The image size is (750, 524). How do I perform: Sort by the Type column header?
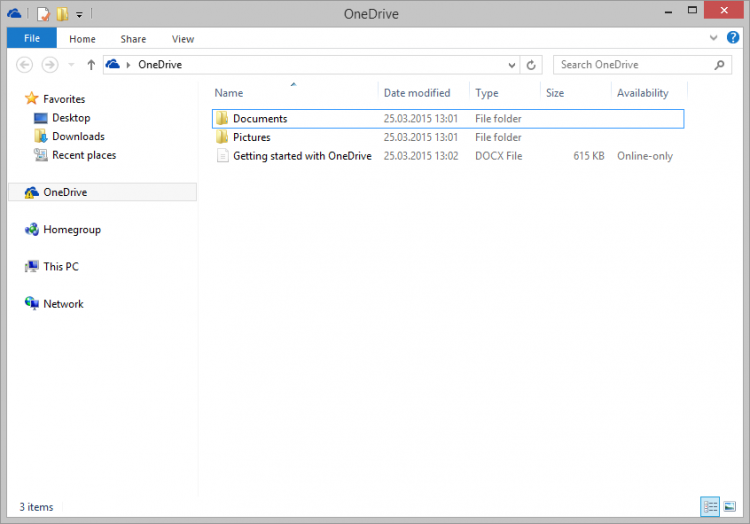click(486, 93)
